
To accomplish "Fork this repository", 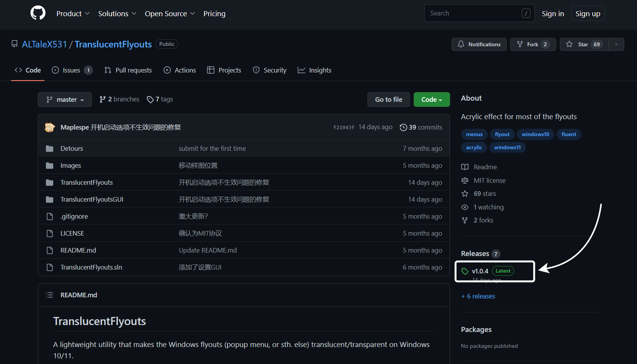I will 533,45.
